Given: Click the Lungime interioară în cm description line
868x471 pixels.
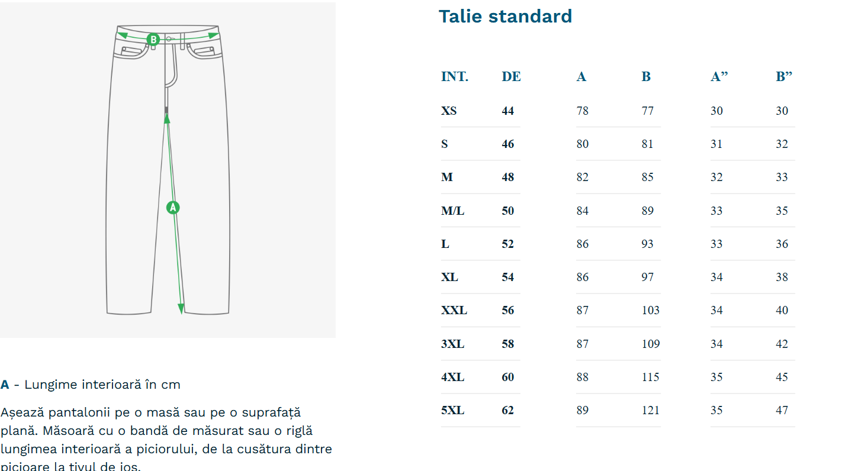Looking at the screenshot, I should coord(90,385).
